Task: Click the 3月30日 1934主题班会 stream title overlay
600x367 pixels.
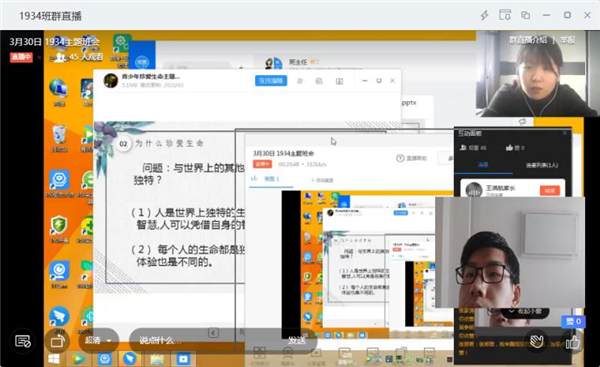Action: click(54, 41)
